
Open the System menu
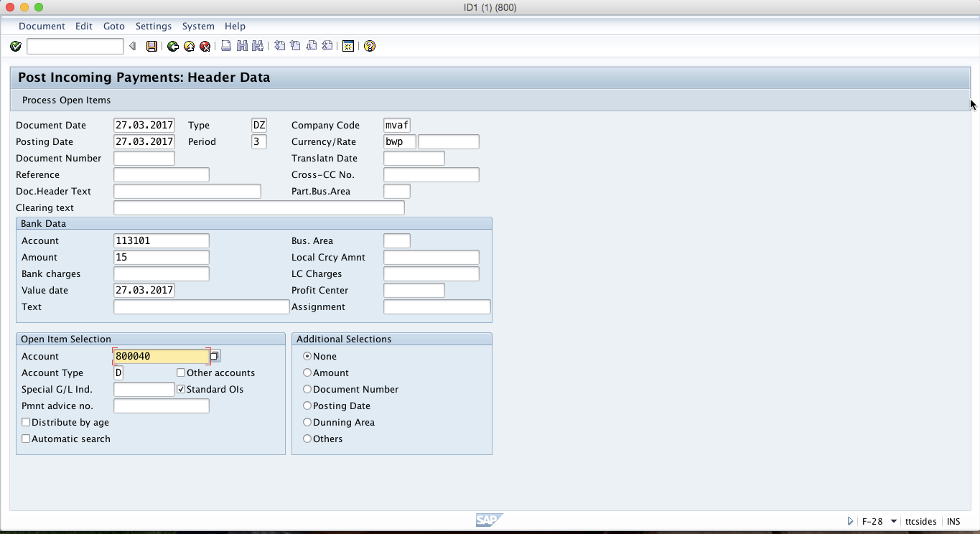coord(198,26)
